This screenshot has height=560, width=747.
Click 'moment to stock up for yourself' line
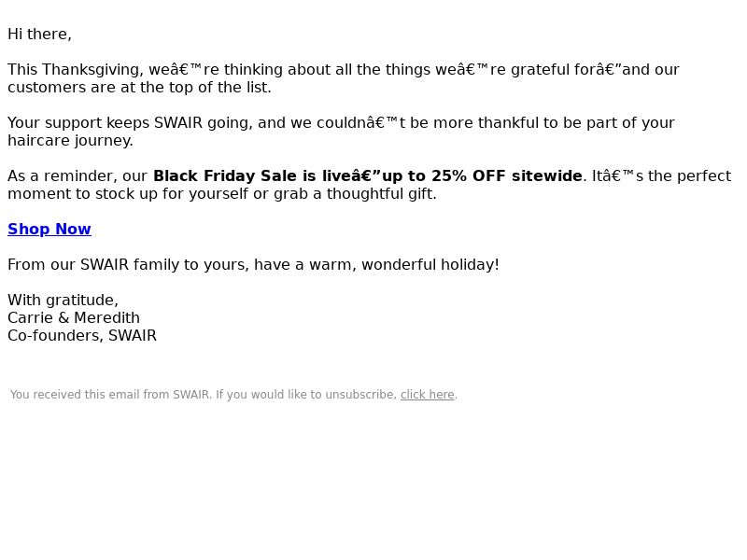click(x=128, y=194)
